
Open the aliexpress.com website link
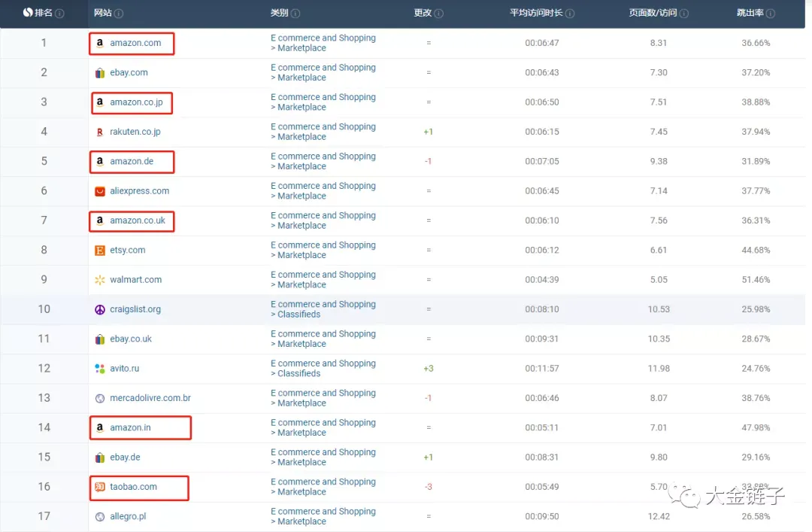pos(139,191)
